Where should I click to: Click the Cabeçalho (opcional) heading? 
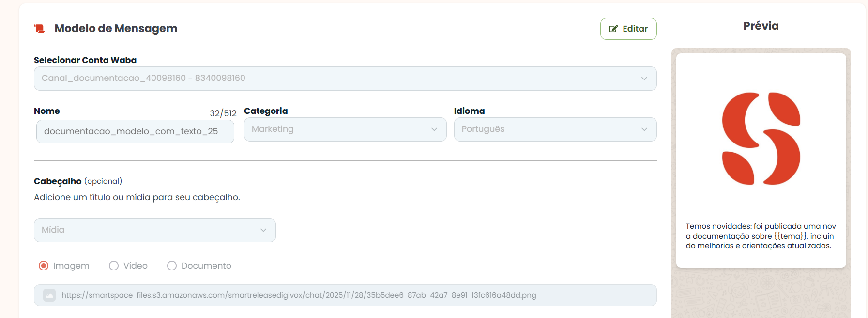point(78,181)
